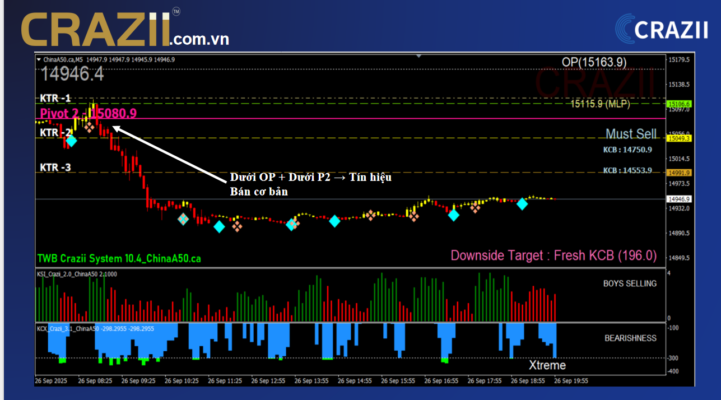The image size is (721, 400).
Task: Click the 26 Sep 17:55 time axis label
Action: tap(484, 381)
